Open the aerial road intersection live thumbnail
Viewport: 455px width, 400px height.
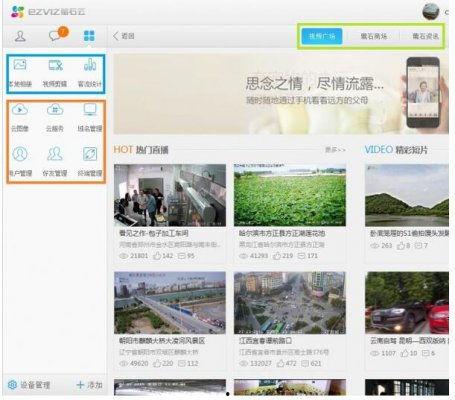(290, 303)
